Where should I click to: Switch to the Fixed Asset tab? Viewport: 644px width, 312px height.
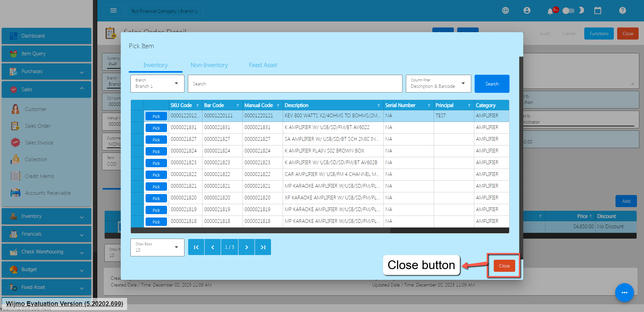[x=263, y=65]
